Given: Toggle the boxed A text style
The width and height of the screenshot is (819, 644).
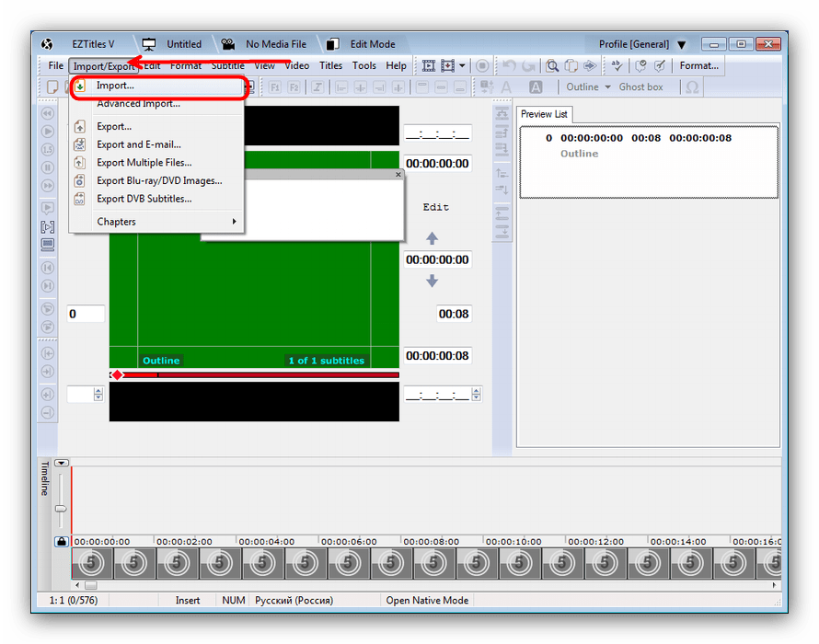Looking at the screenshot, I should click(x=536, y=87).
